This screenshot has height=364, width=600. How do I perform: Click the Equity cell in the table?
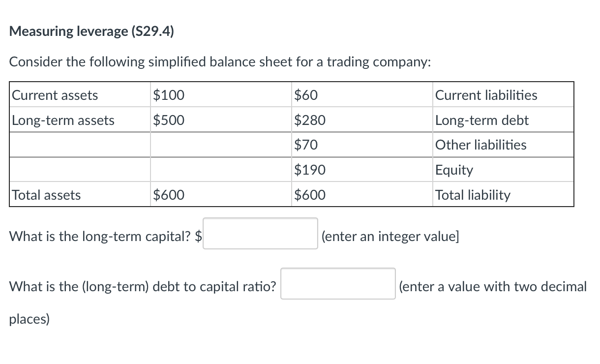[454, 170]
